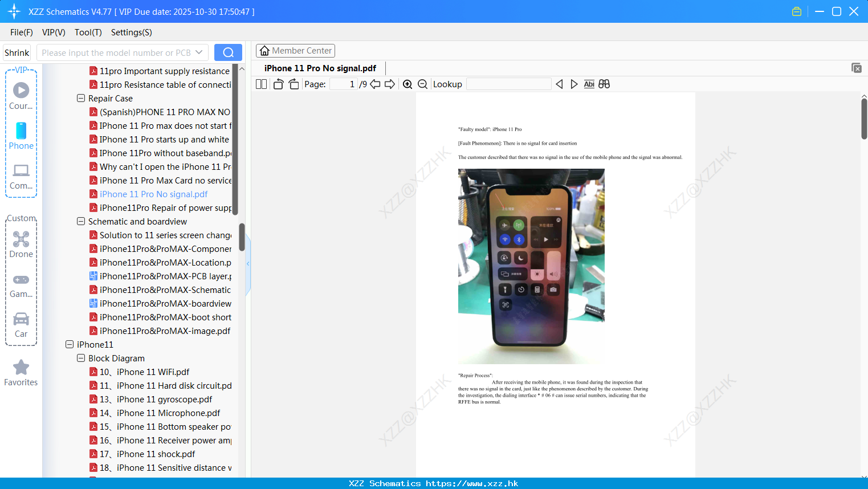The width and height of the screenshot is (868, 489).
Task: Open 14、iPhone 11 Microphone.pdf
Action: [x=154, y=413]
